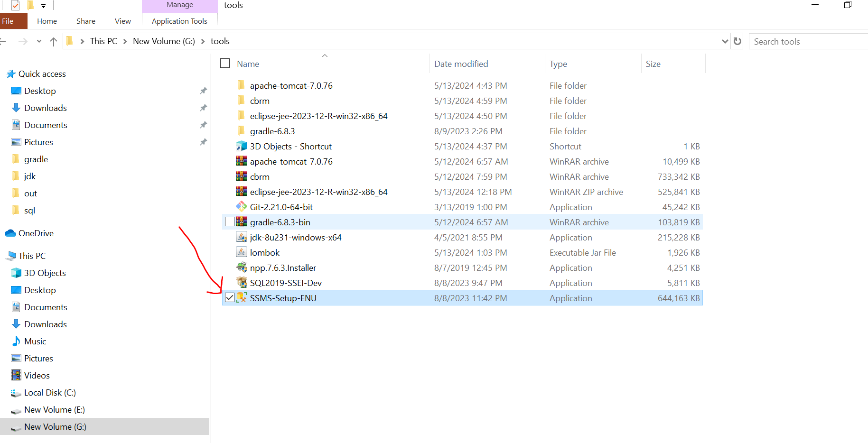This screenshot has height=443, width=868.
Task: Select the eclipse-jee-2023-12-R-win32-x86_64 folder icon
Action: click(241, 116)
